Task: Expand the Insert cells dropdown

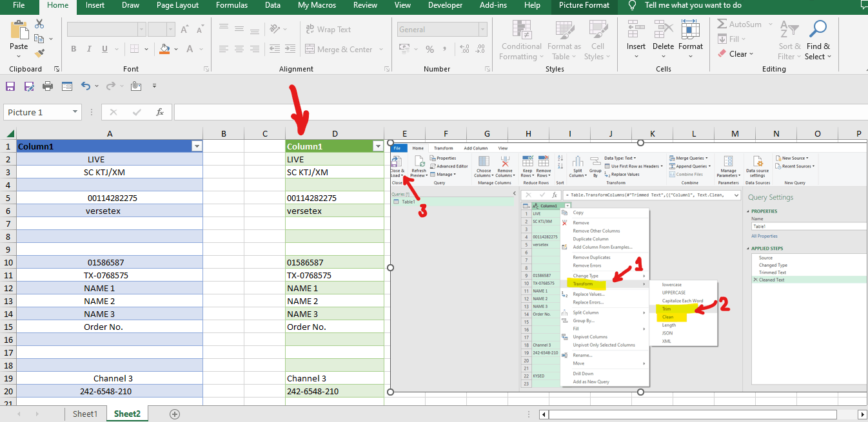Action: (x=636, y=56)
